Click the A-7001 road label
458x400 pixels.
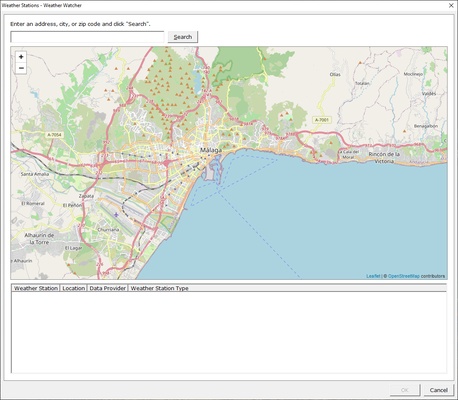coord(322,120)
